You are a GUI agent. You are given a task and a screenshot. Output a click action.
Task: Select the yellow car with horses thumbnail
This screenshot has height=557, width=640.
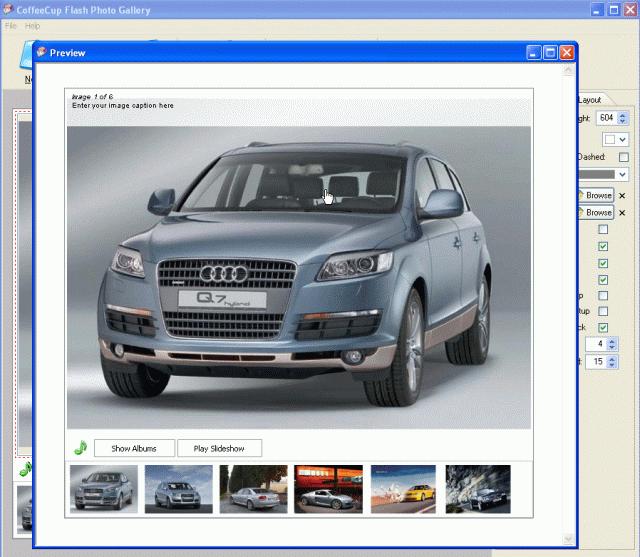(x=403, y=489)
